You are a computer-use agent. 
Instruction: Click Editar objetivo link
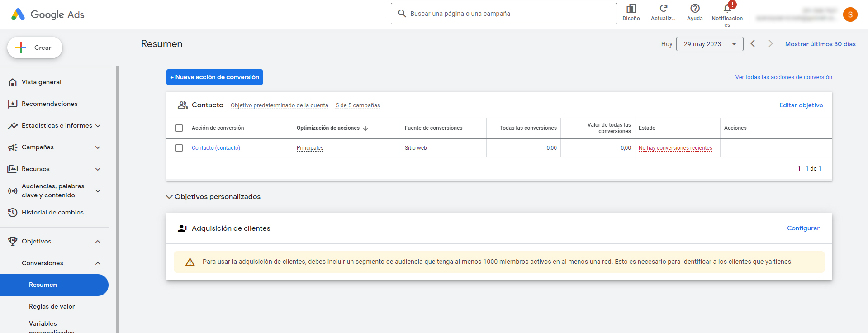click(801, 105)
